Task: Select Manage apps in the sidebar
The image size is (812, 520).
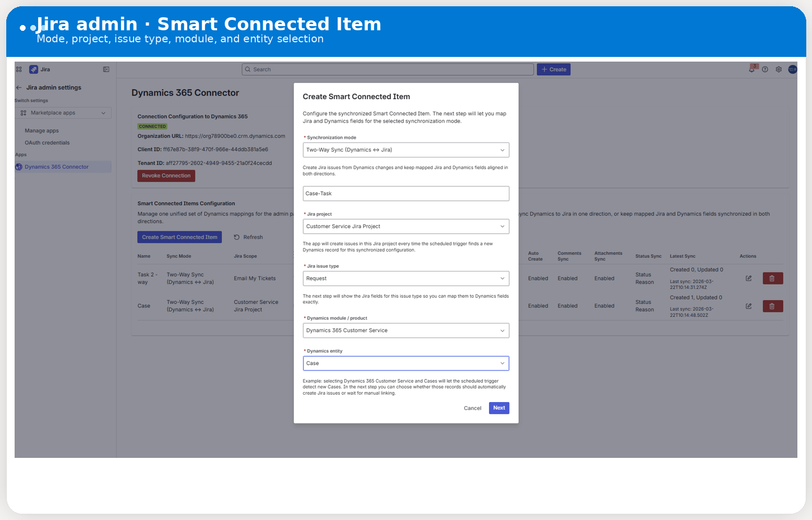Action: point(42,131)
